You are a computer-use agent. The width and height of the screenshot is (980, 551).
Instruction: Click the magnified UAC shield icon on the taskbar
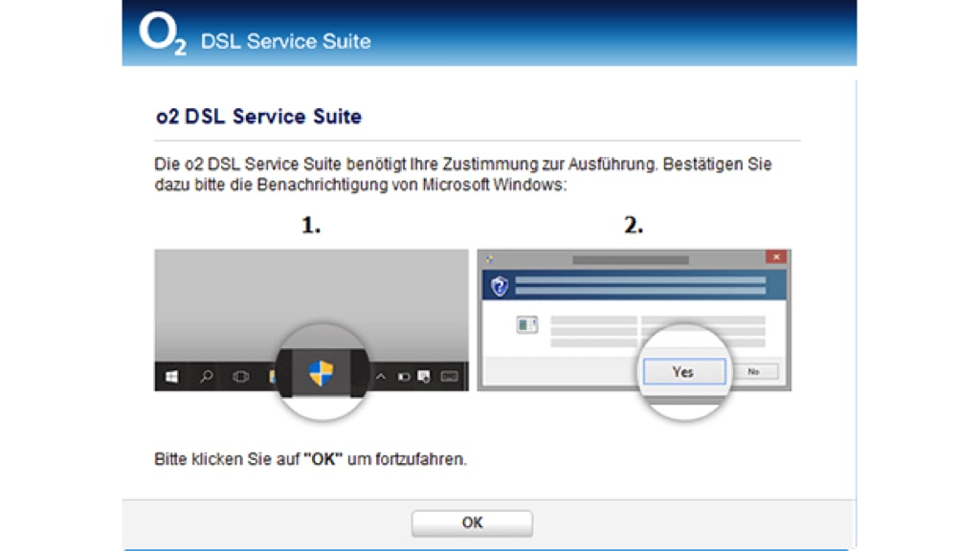[321, 373]
